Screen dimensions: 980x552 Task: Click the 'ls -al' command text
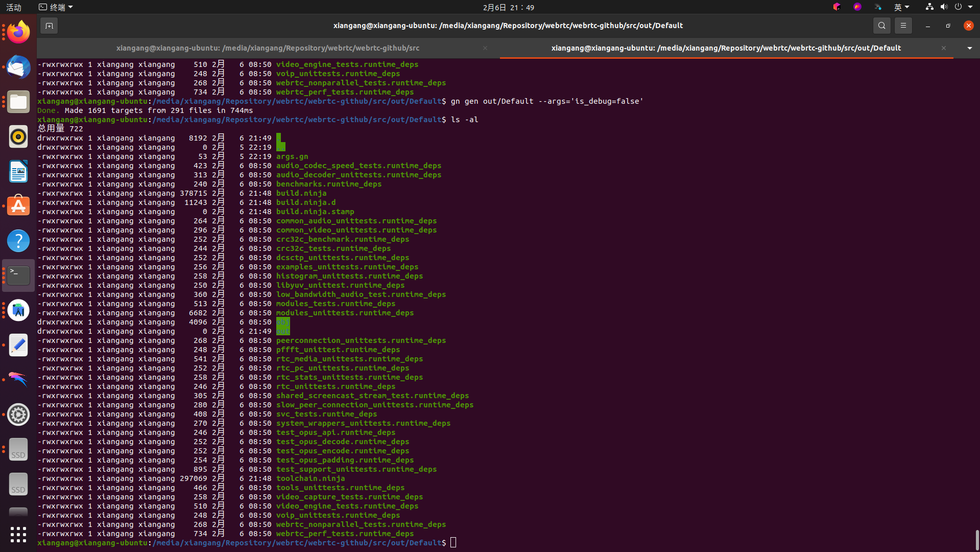465,120
